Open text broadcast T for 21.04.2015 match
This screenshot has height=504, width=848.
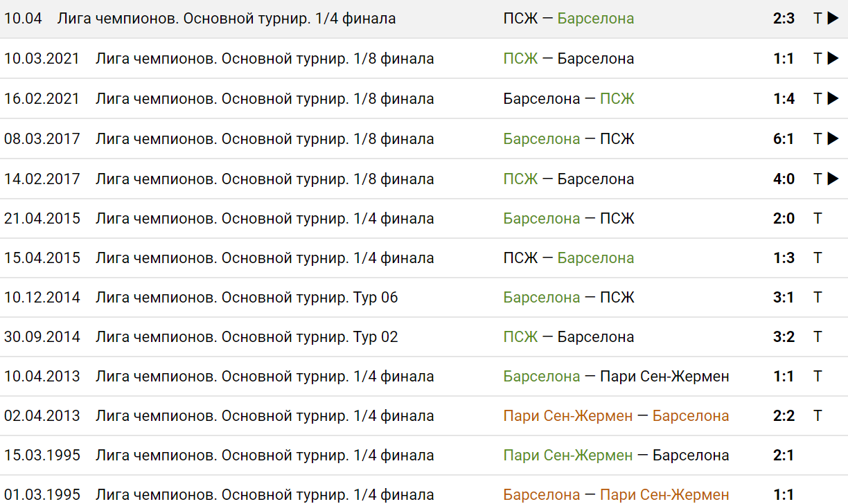pyautogui.click(x=818, y=219)
